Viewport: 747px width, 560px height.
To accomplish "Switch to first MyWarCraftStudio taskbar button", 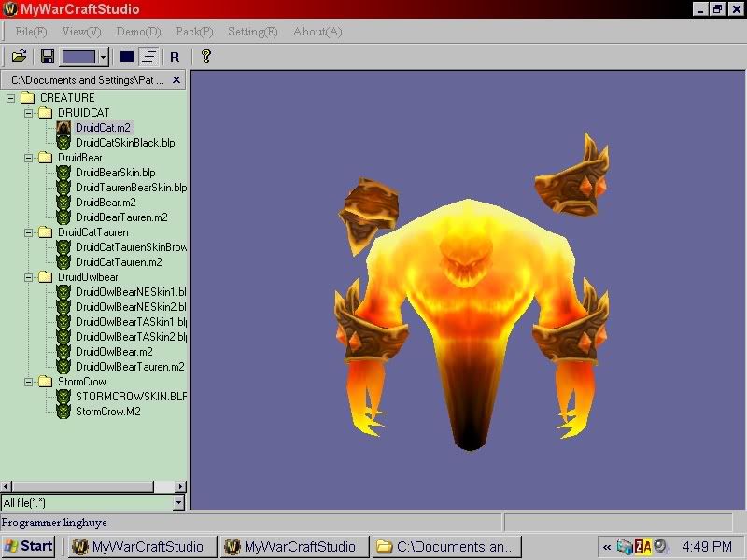I will 142,547.
